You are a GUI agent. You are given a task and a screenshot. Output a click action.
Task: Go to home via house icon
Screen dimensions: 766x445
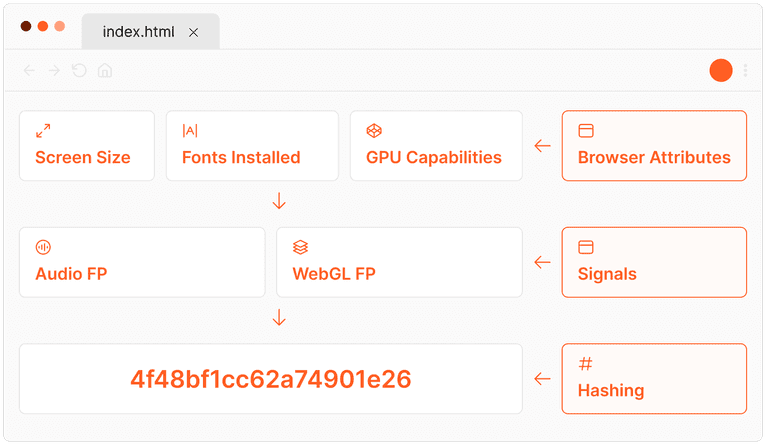tap(105, 71)
